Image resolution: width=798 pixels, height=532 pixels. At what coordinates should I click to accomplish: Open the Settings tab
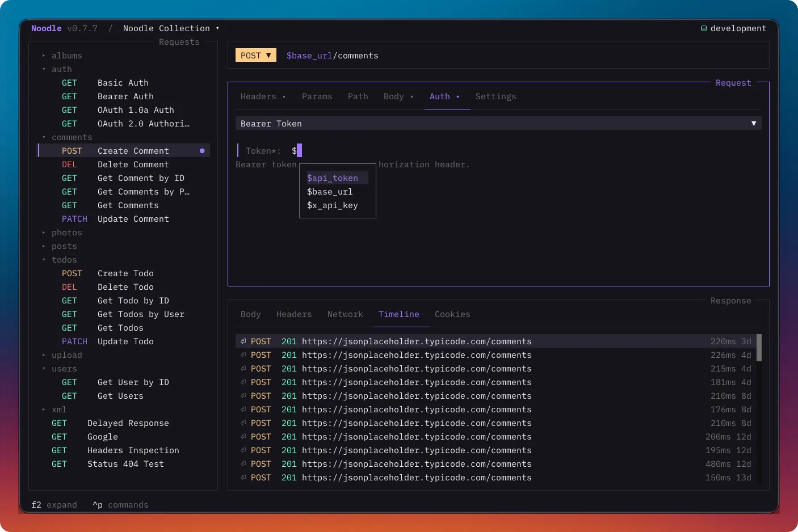(x=496, y=96)
